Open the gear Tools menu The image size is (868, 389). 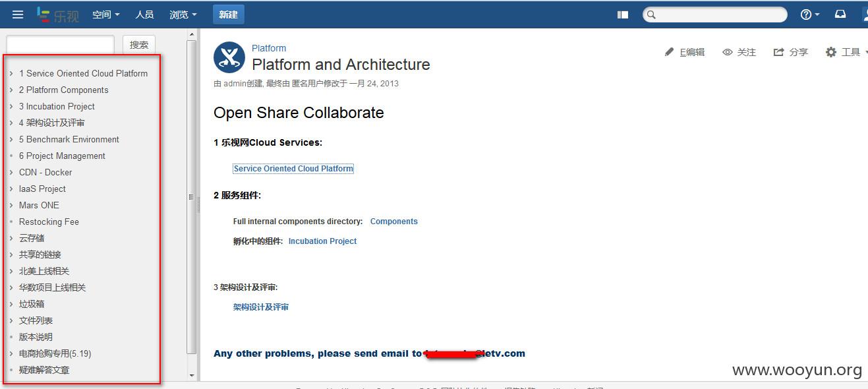coord(846,52)
